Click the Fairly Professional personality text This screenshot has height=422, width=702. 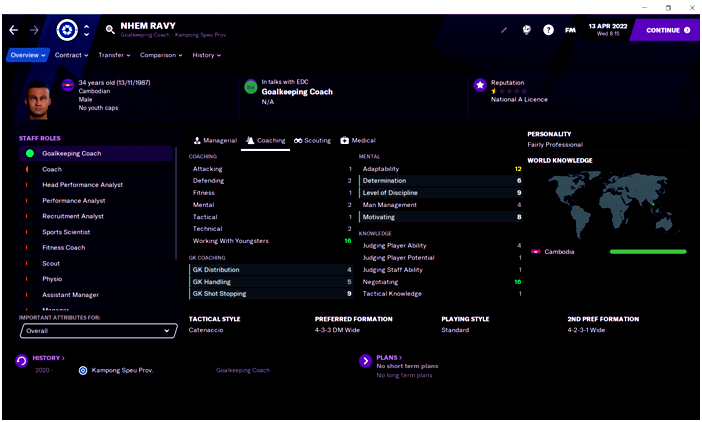point(555,145)
